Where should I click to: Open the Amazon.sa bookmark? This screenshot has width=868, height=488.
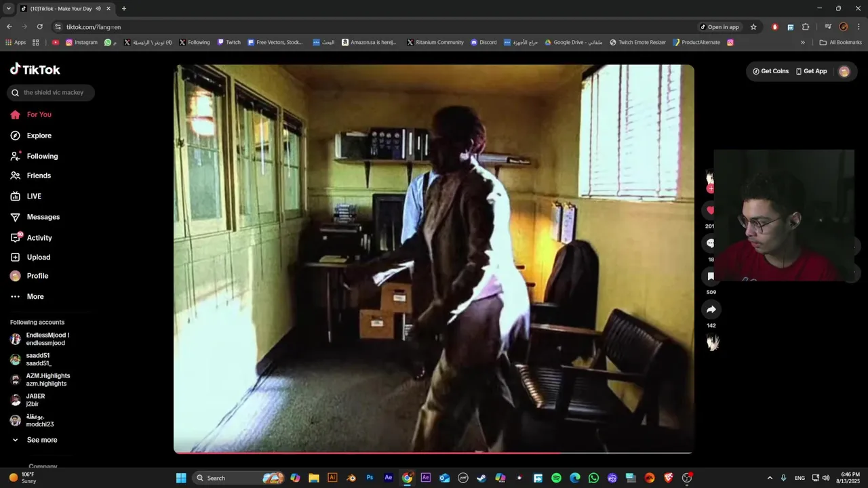[369, 42]
